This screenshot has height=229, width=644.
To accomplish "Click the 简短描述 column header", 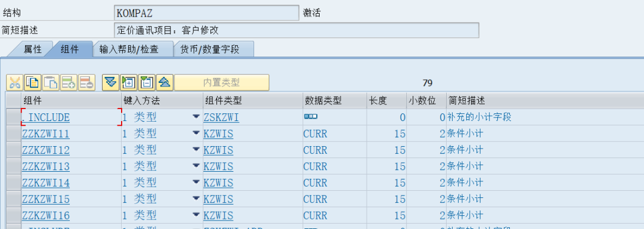I will click(x=545, y=101).
